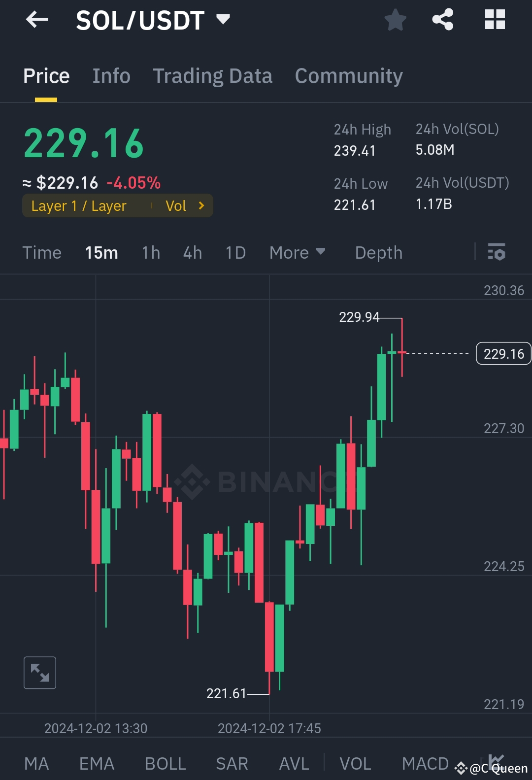Toggle the MA indicator
Viewport: 532px width, 780px height.
coord(37,763)
